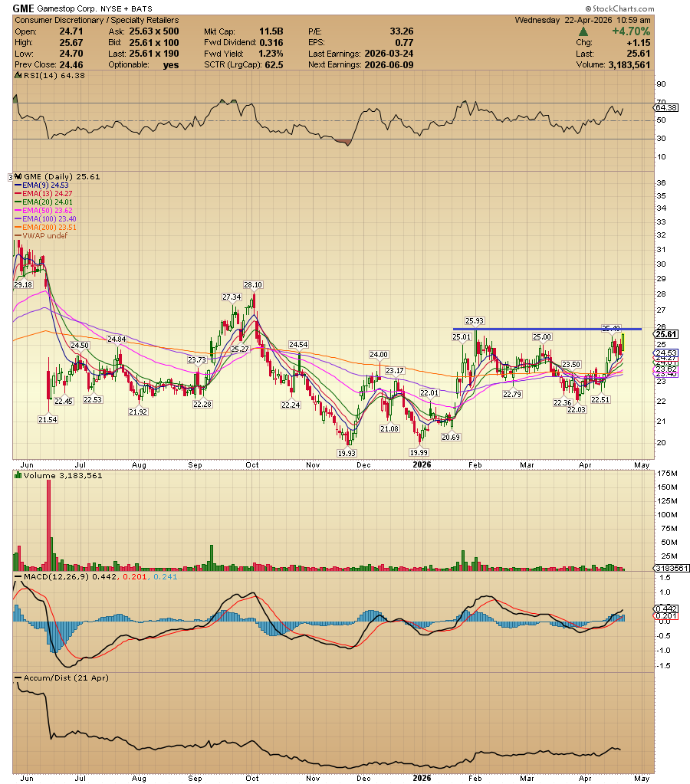Click the Volume legend bar icon
The width and height of the screenshot is (690, 784).
pos(18,475)
